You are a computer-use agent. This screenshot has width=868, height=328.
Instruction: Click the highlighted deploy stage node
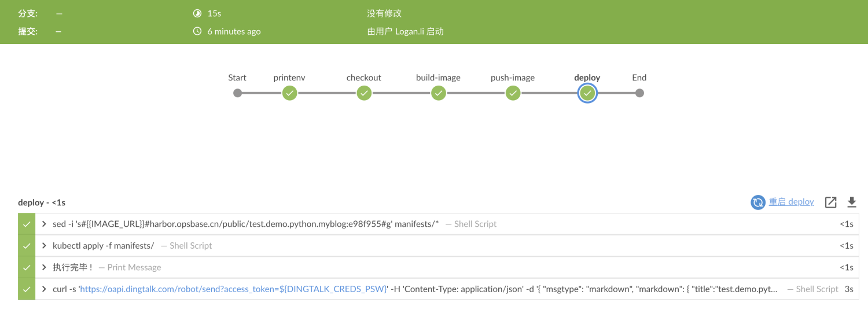tap(587, 93)
